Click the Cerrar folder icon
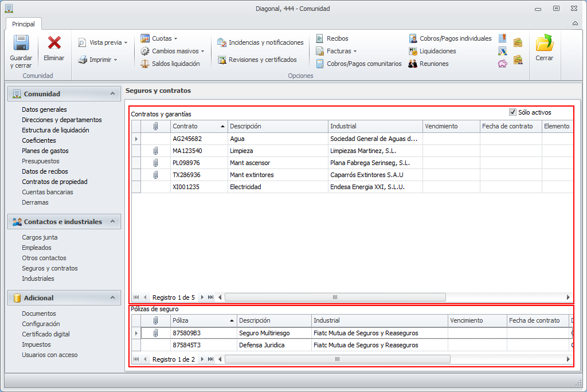587x392 pixels. (544, 44)
